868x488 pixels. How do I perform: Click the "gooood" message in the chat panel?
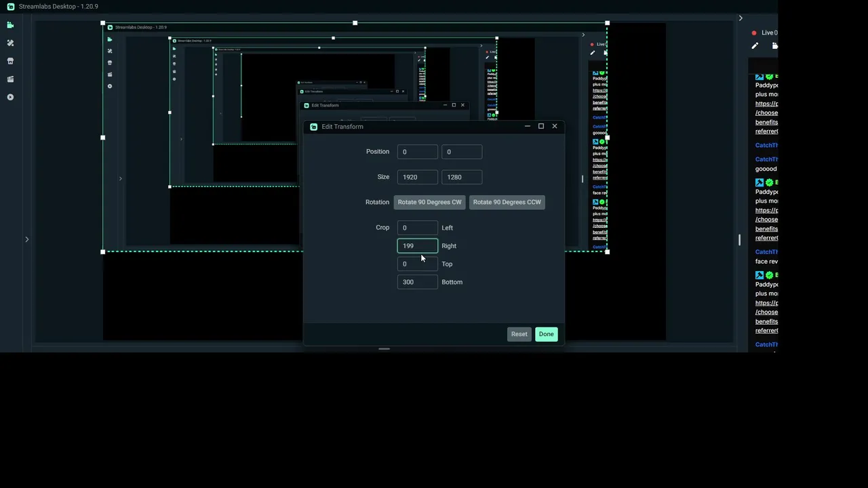pyautogui.click(x=766, y=169)
